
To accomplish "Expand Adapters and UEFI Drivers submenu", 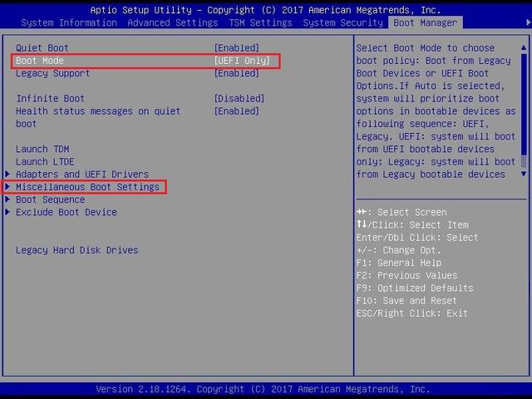I will [81, 175].
